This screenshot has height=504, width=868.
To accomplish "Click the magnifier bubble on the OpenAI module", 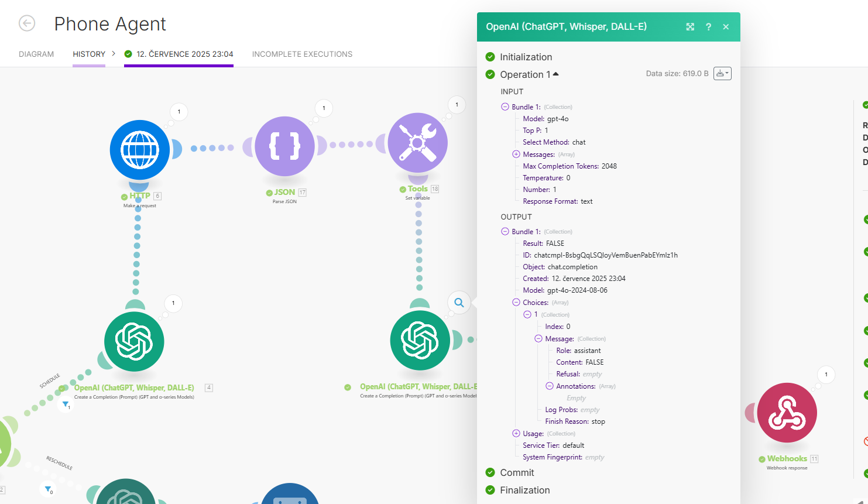I will tap(459, 303).
